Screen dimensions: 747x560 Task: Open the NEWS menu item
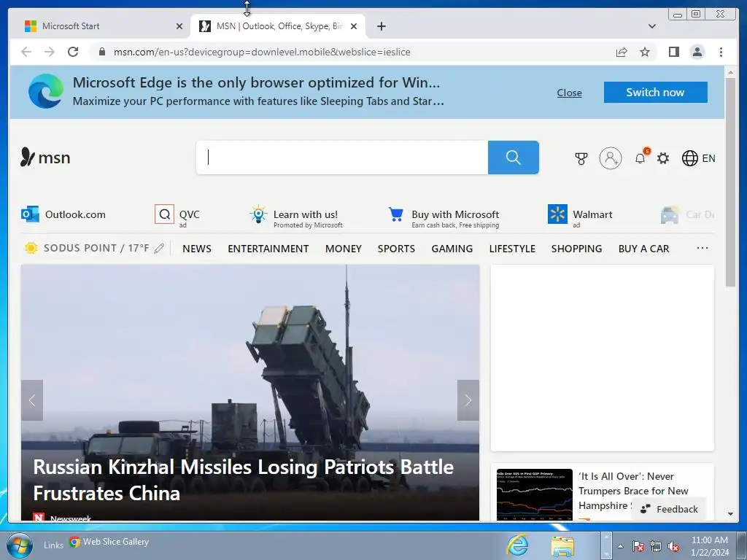coord(197,249)
